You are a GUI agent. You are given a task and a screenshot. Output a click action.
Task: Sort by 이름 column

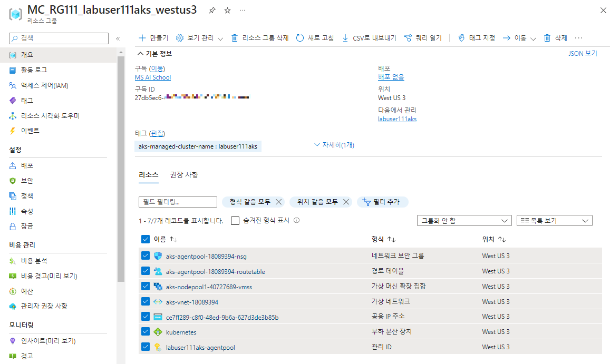coord(166,239)
